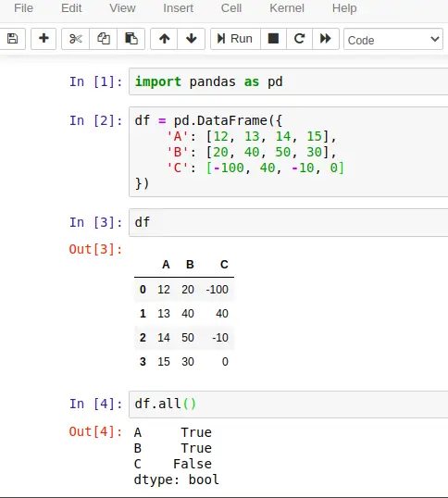
Task: Cut the selected cell with the scissors icon
Action: [76, 39]
